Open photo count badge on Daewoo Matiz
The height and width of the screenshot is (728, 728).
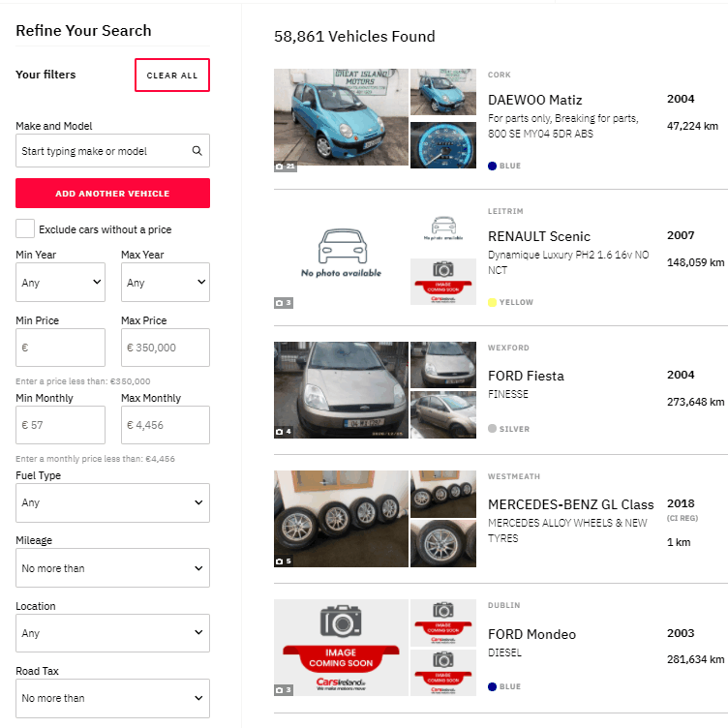coord(285,167)
